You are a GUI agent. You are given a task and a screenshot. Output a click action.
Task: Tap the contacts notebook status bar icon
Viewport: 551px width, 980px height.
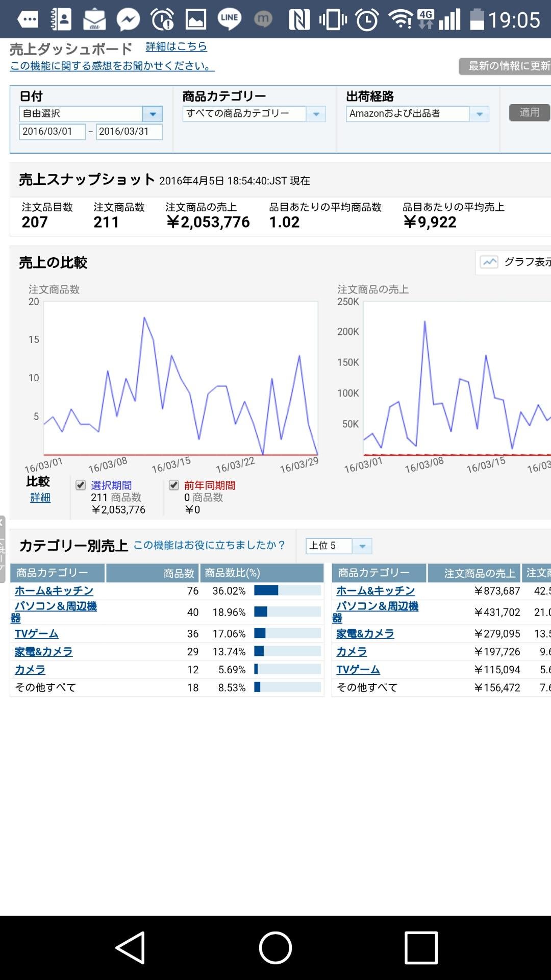coord(61,20)
